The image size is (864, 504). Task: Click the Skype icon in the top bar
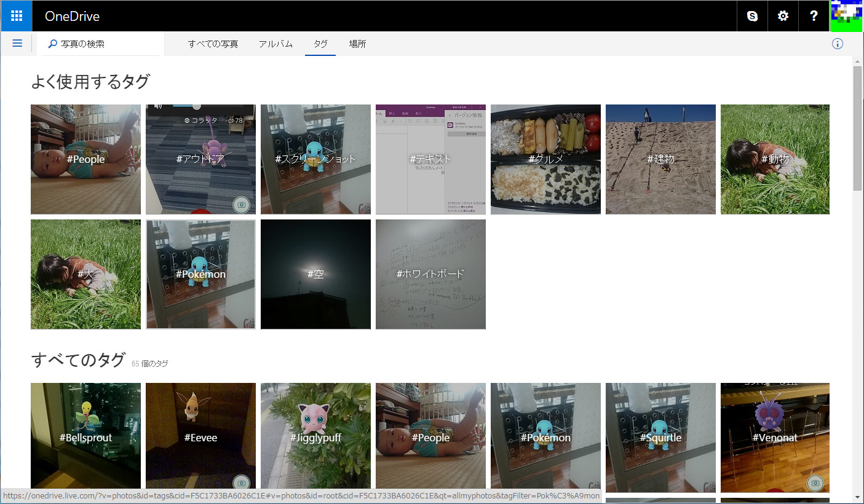(x=751, y=15)
